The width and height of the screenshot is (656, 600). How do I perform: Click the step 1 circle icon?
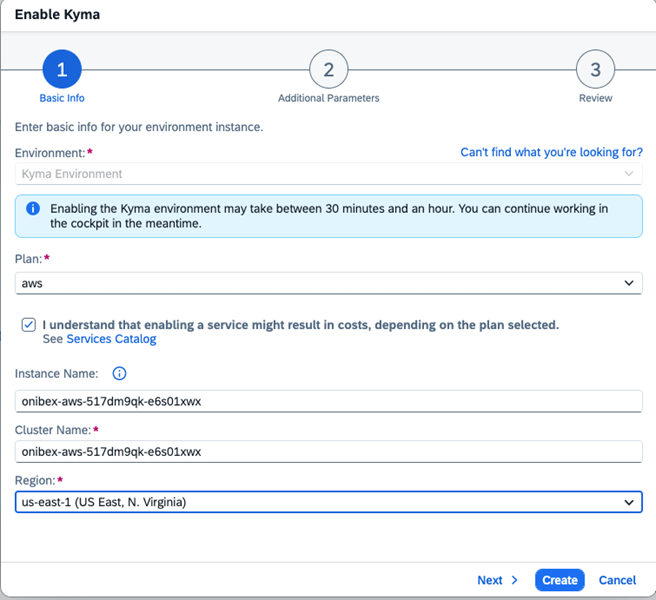pos(61,69)
